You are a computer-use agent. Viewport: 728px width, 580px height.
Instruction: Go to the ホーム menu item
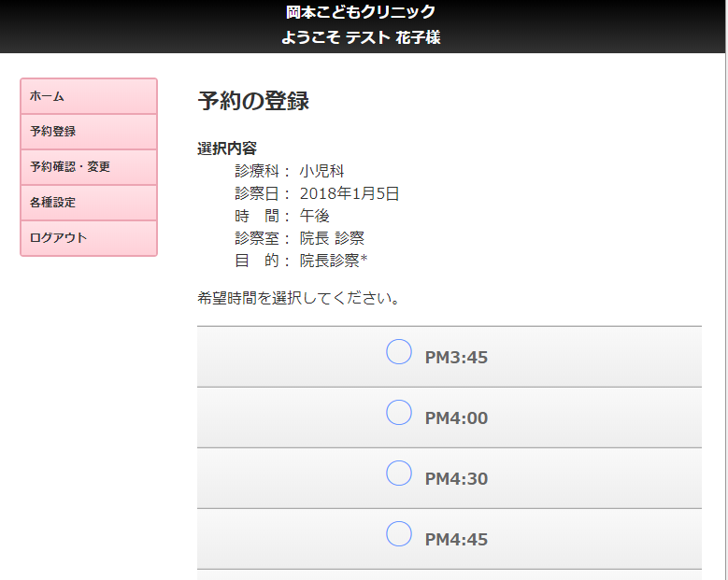[88, 96]
